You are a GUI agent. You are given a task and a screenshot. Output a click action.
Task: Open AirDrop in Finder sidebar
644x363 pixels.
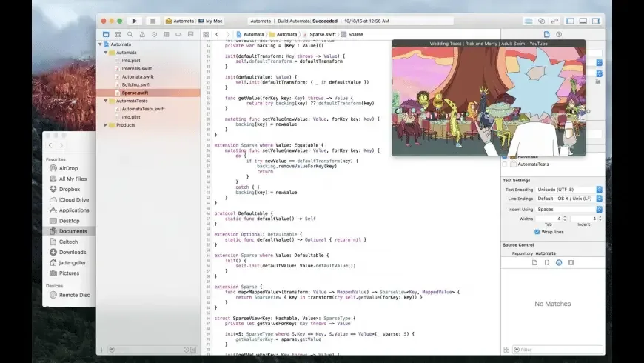point(68,168)
